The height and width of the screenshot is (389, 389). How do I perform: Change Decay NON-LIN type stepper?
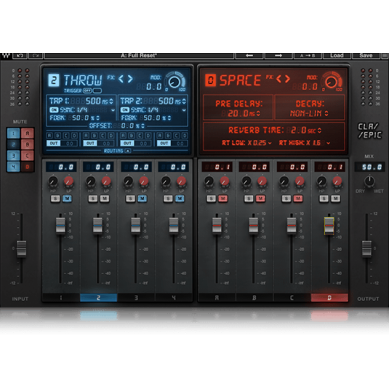(326, 113)
